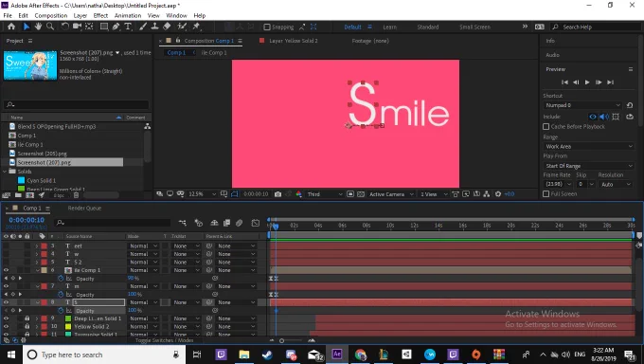Select the Horizontal Type tool
The image size is (644, 364).
click(x=128, y=27)
